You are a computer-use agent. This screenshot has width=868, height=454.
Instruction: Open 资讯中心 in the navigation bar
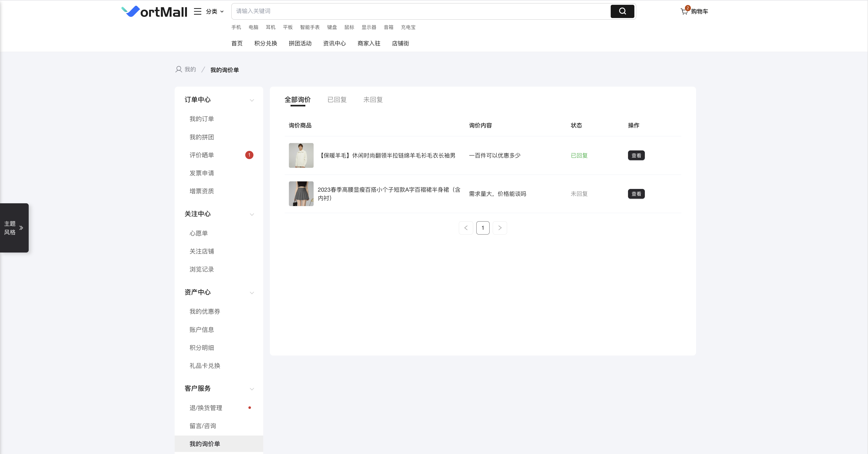point(334,43)
